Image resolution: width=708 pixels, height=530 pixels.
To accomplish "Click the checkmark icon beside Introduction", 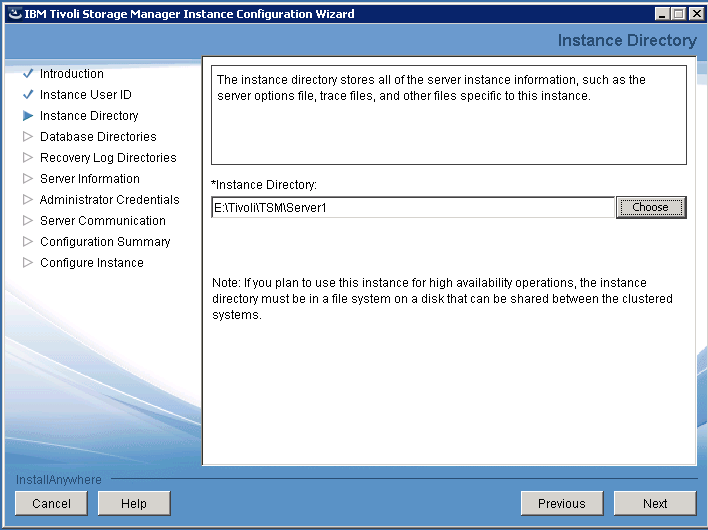I will click(x=28, y=73).
